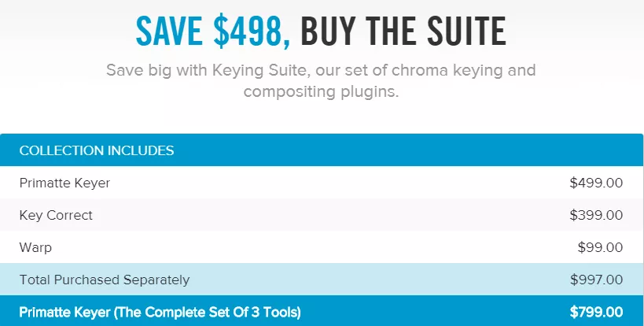Open the Key Correct product link
The width and height of the screenshot is (644, 326).
[56, 216]
